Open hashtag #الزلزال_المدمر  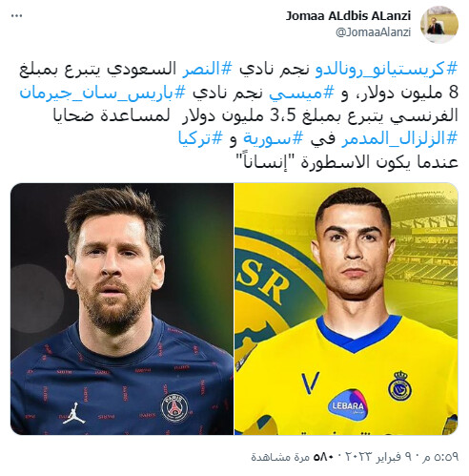(x=399, y=138)
